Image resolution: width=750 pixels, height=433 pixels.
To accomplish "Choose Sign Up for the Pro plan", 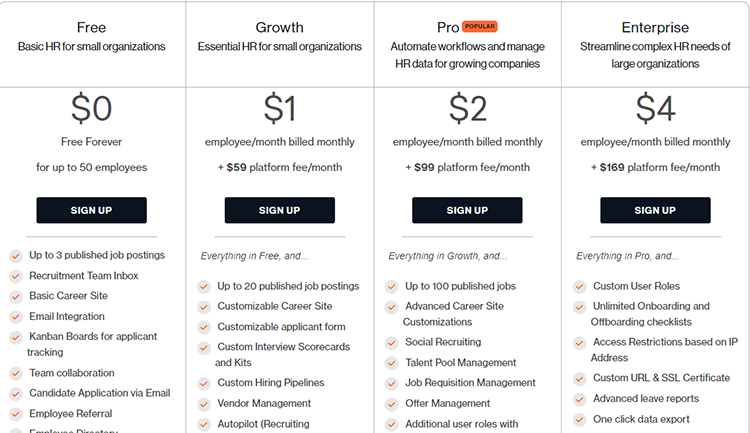I will tap(467, 210).
